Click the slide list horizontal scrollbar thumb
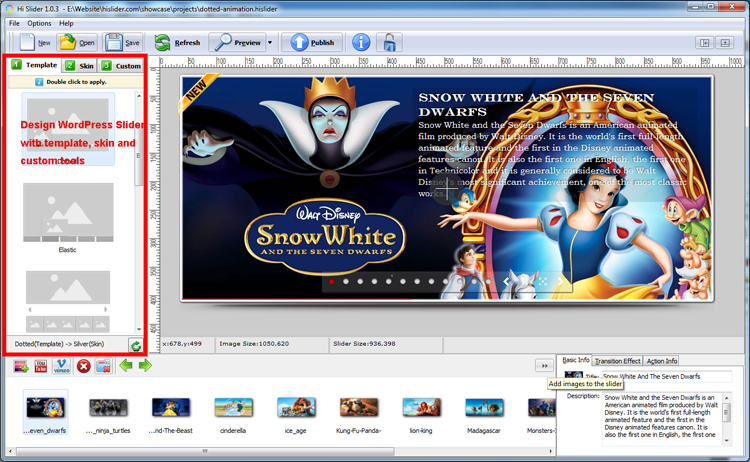The height and width of the screenshot is (462, 750). (x=205, y=451)
